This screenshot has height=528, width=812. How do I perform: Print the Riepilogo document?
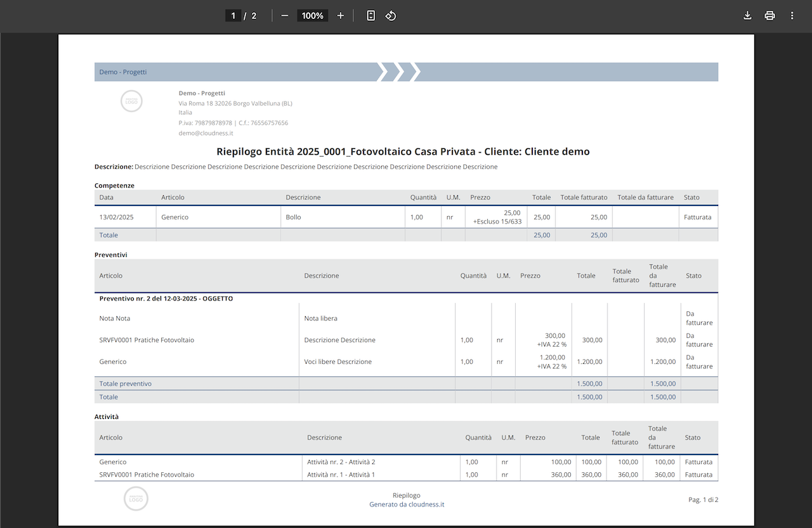tap(769, 16)
